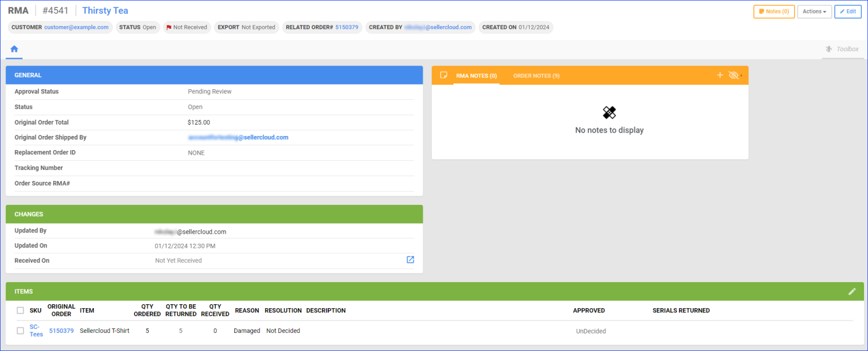Viewport: 868px width, 351px height.
Task: Add a new RMA note with the plus icon
Action: click(x=720, y=74)
